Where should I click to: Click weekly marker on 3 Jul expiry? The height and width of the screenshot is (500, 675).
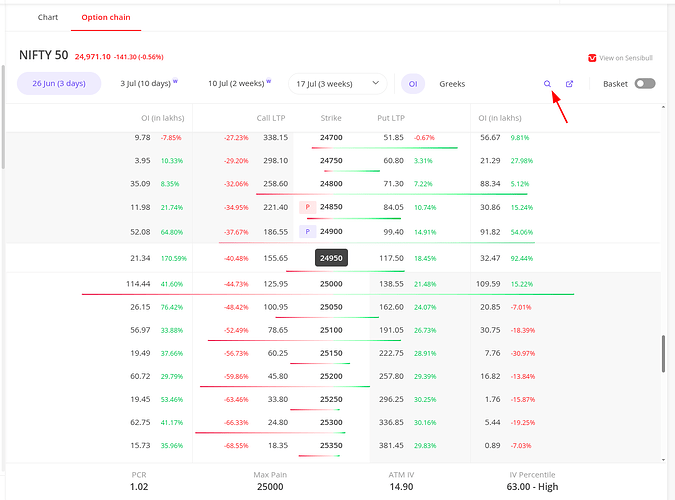(x=175, y=82)
